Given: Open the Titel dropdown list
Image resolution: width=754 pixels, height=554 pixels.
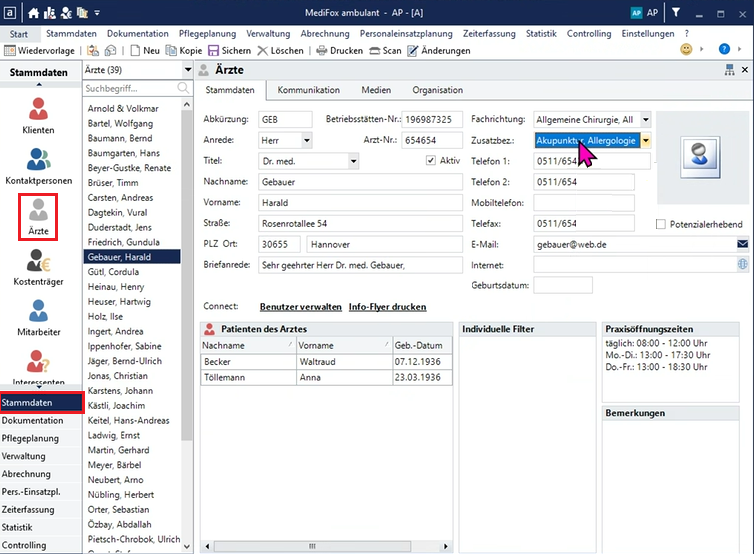Looking at the screenshot, I should pos(353,161).
